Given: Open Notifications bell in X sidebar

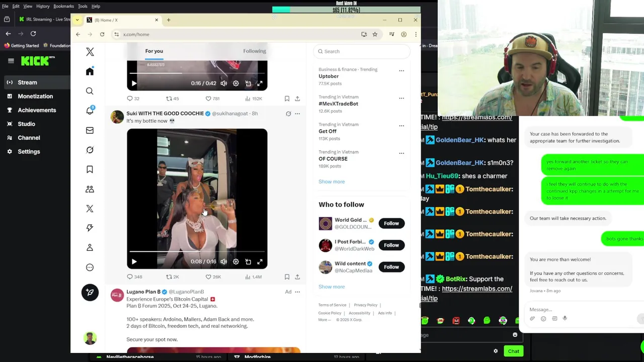Looking at the screenshot, I should (90, 111).
